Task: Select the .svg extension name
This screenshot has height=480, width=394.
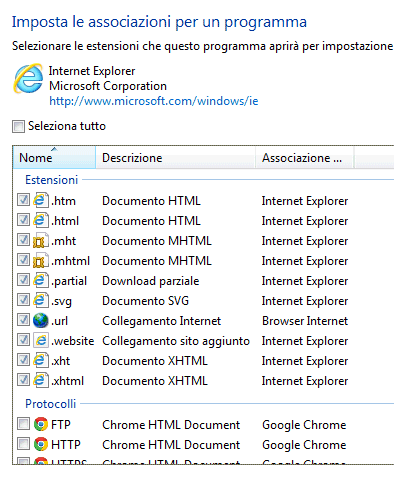Action: (x=61, y=301)
